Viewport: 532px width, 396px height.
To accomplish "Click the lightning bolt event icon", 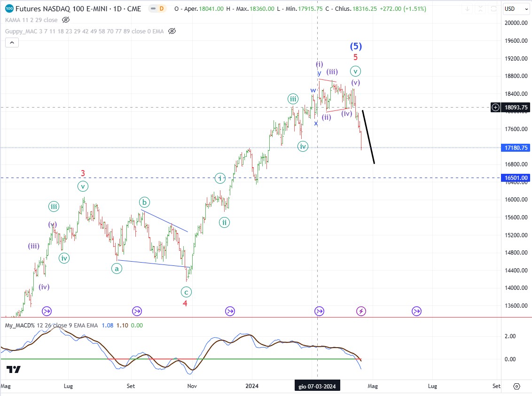I will [361, 311].
